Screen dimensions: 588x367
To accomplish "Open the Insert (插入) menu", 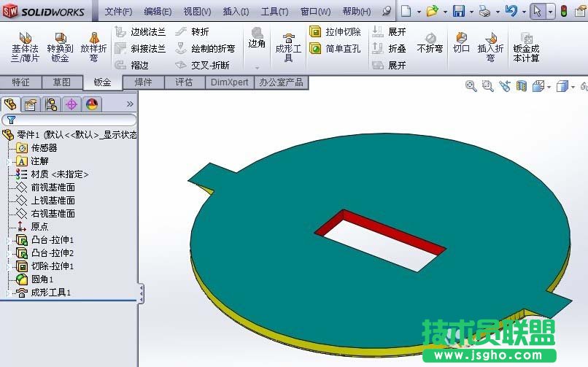I will [x=236, y=12].
